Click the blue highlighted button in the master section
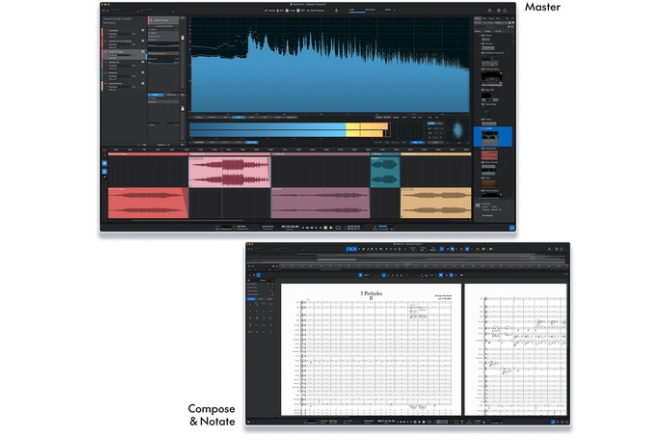The image size is (672, 440). (x=156, y=95)
